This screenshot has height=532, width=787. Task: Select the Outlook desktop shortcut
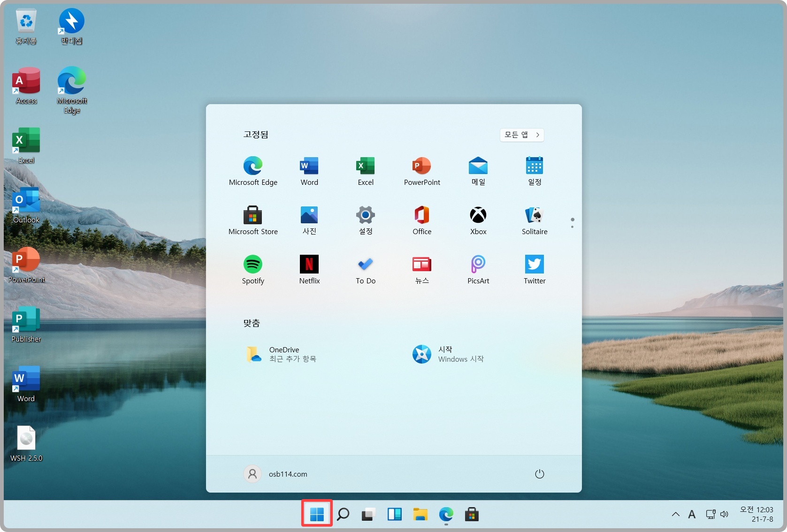(26, 205)
